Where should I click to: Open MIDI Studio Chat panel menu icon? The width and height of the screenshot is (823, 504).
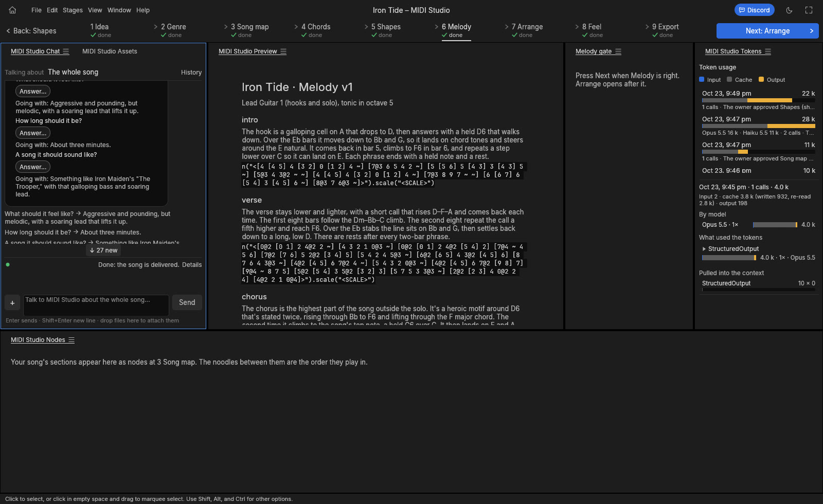(x=66, y=51)
